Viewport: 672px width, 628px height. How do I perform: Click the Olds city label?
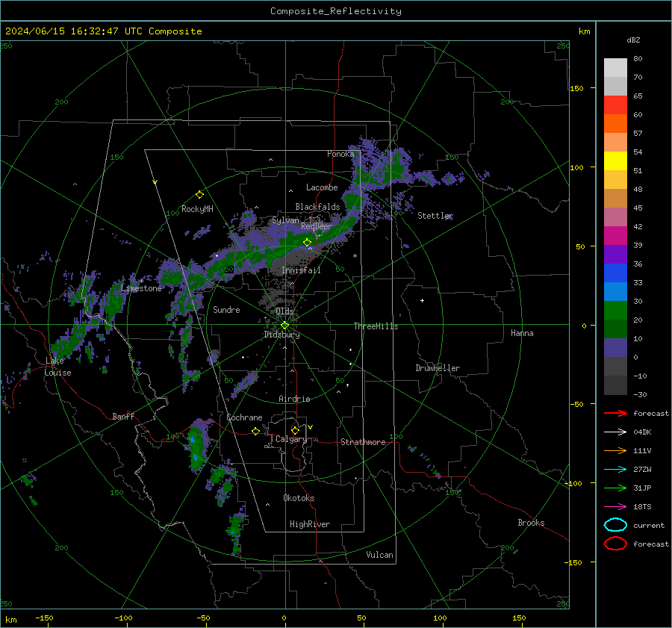(x=284, y=311)
